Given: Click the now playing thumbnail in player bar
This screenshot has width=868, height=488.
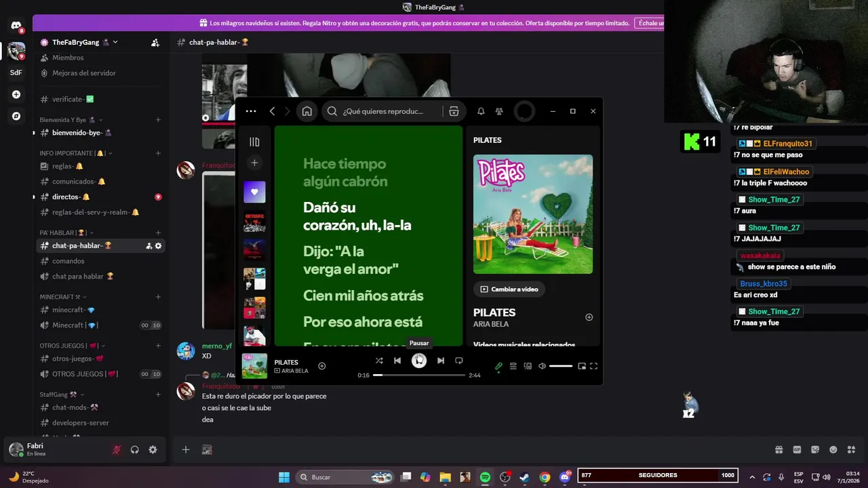Looking at the screenshot, I should point(254,366).
